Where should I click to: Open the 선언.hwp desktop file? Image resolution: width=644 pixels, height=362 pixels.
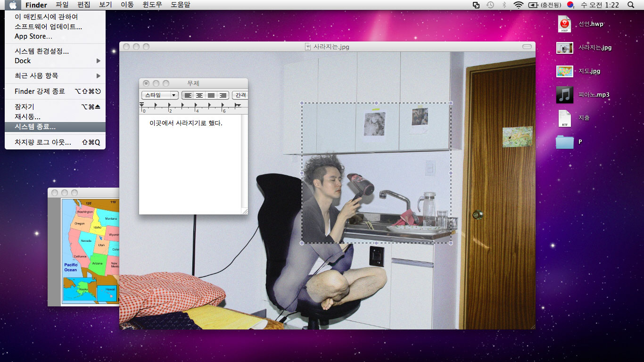coord(564,24)
